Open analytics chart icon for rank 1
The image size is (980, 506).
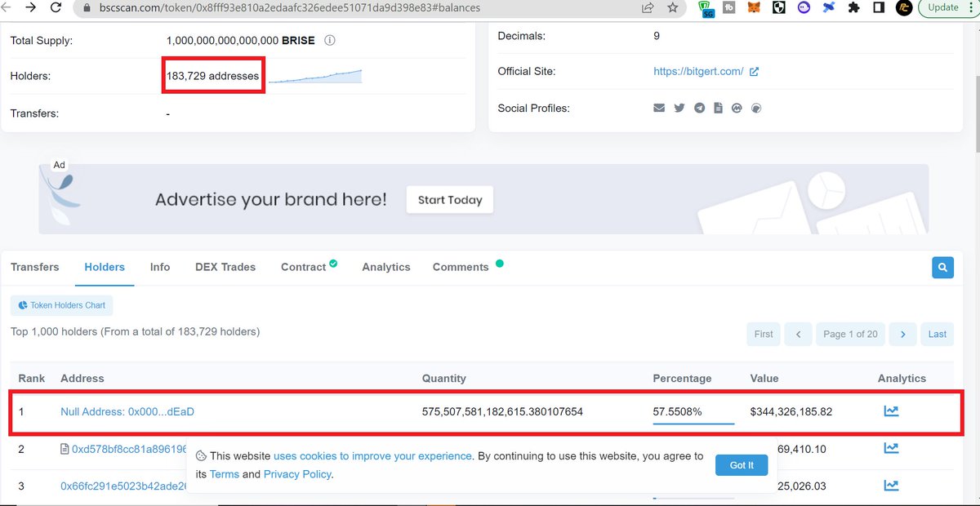(891, 411)
